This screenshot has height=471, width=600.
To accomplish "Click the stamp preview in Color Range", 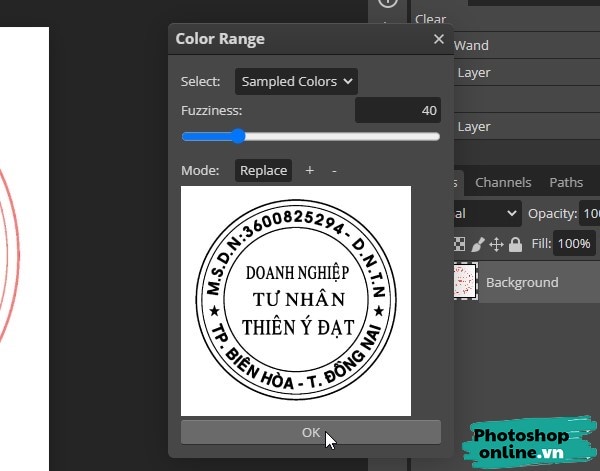I will point(296,300).
